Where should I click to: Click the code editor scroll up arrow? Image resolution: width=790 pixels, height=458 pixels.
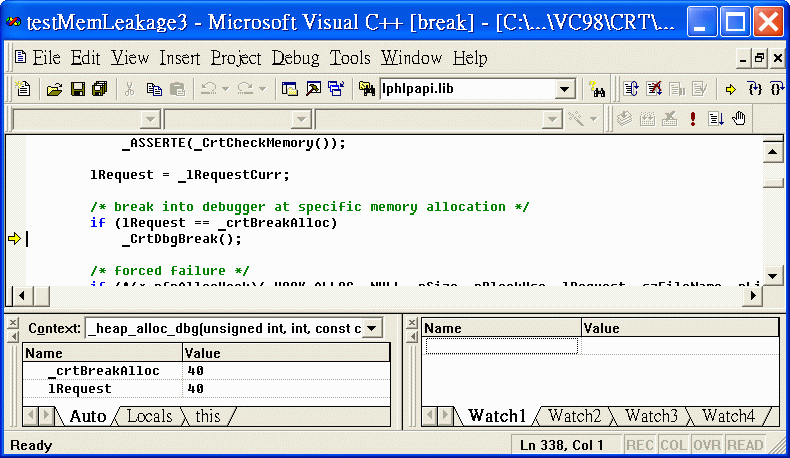(x=772, y=152)
